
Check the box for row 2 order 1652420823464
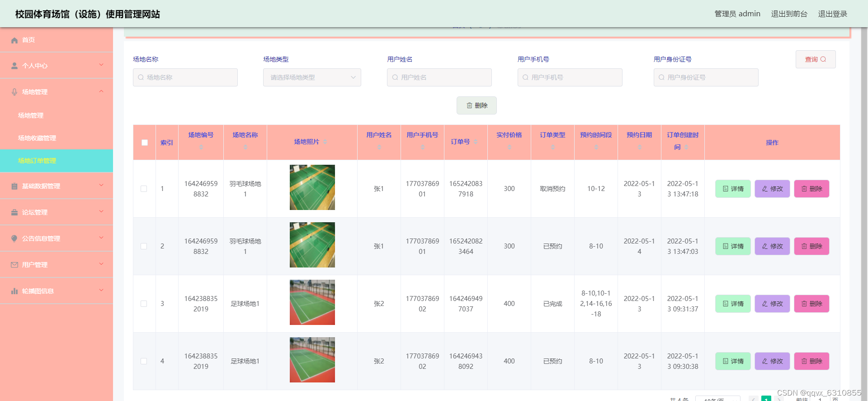[144, 246]
